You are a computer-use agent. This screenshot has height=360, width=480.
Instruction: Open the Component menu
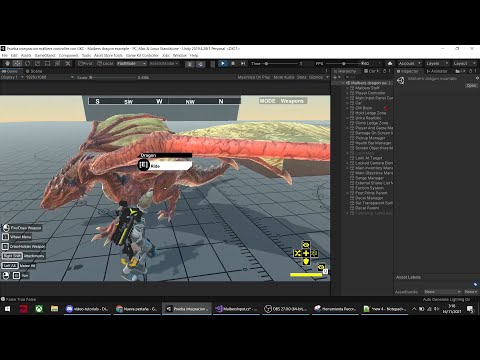point(68,55)
